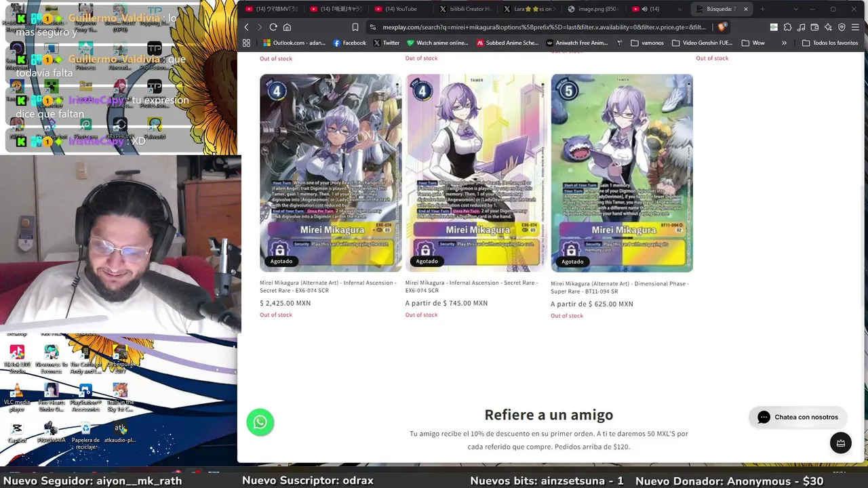
Task: Open PRAGMATA desktop shortcut
Action: 52,433
